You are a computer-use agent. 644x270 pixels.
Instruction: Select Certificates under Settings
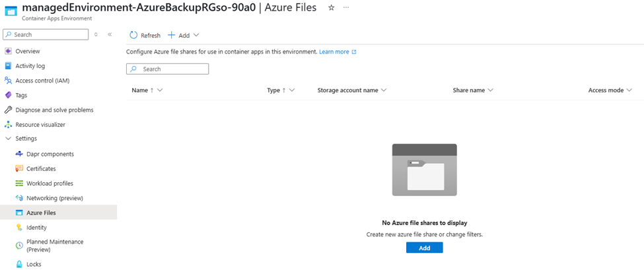tap(41, 168)
